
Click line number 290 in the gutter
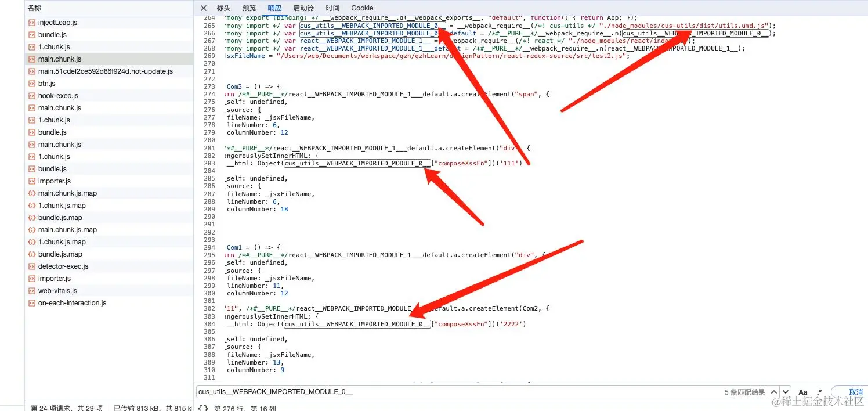[x=209, y=217]
